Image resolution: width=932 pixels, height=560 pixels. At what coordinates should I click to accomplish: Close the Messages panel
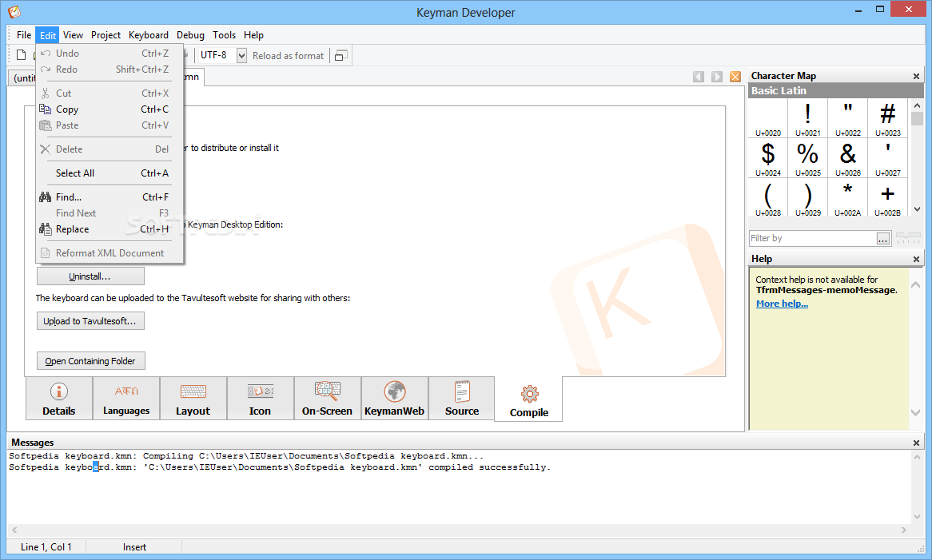tap(916, 443)
